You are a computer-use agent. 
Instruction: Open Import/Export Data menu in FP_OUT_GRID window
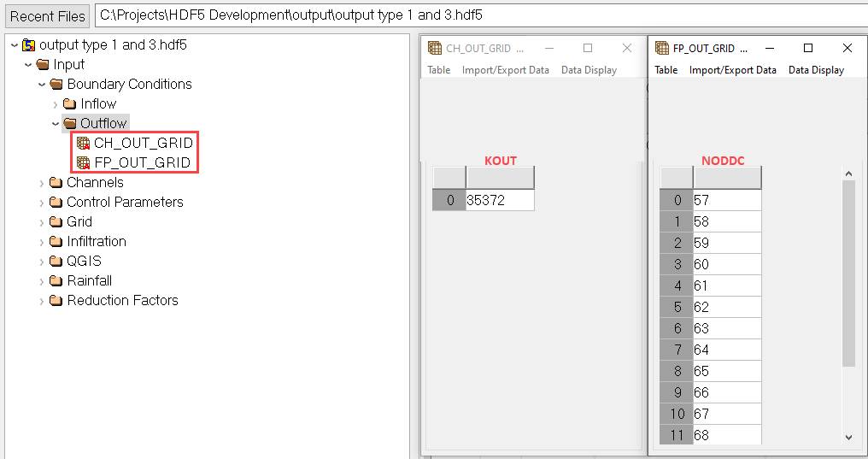732,70
